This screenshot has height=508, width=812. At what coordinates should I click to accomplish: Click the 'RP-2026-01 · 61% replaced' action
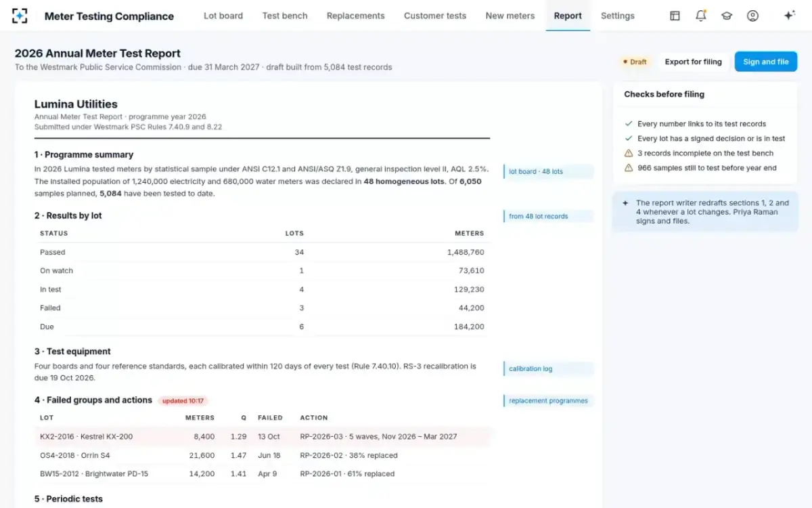pos(347,474)
